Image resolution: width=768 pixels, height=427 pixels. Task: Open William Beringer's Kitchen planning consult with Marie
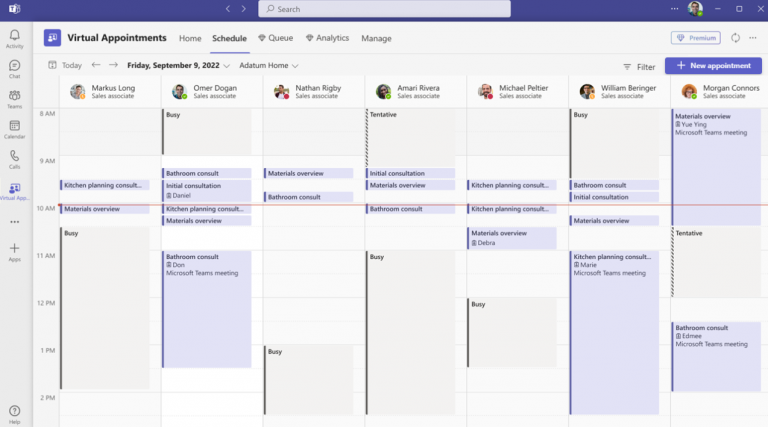click(614, 333)
